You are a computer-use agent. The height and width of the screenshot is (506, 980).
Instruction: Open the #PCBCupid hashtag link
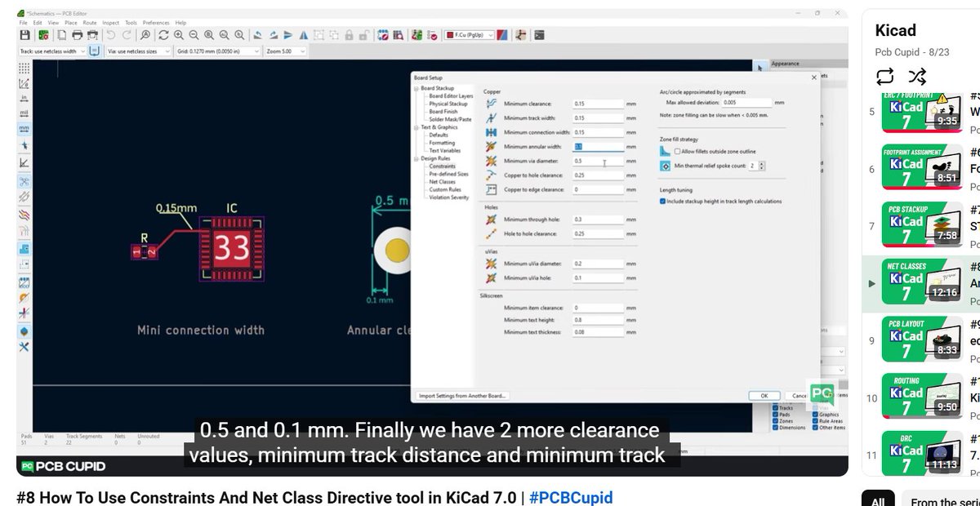point(571,497)
